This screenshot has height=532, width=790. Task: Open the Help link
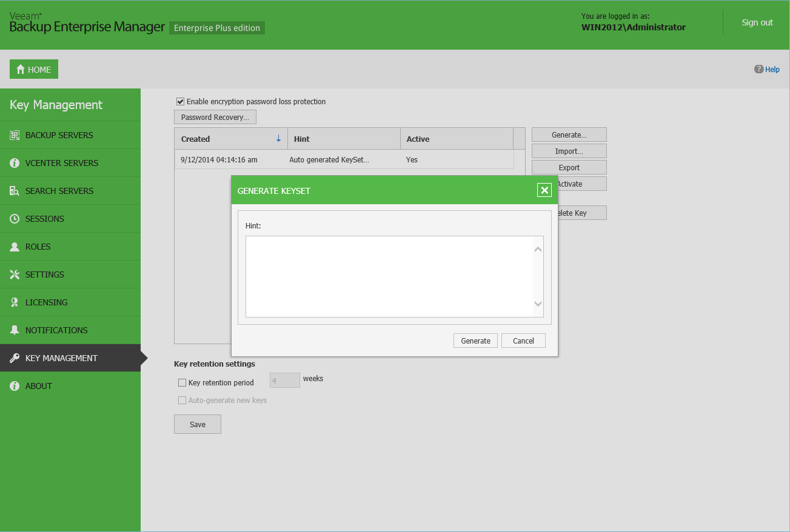[772, 69]
